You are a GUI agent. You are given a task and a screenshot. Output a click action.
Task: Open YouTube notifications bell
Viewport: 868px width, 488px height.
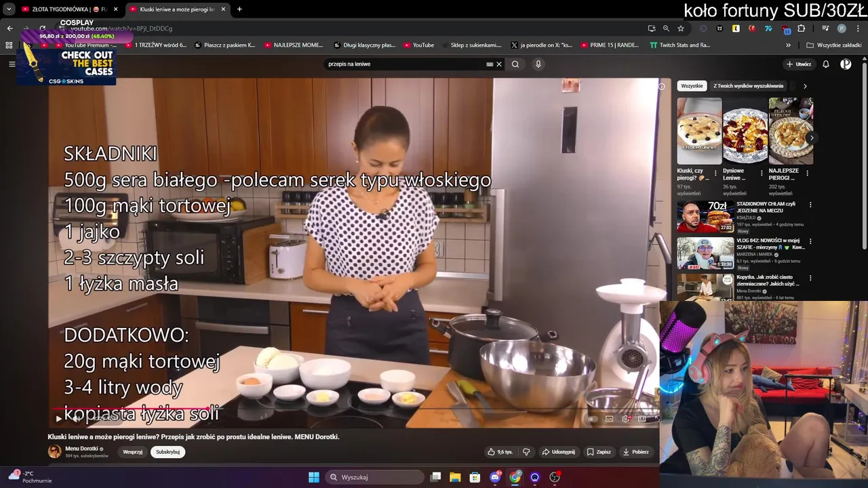[826, 64]
